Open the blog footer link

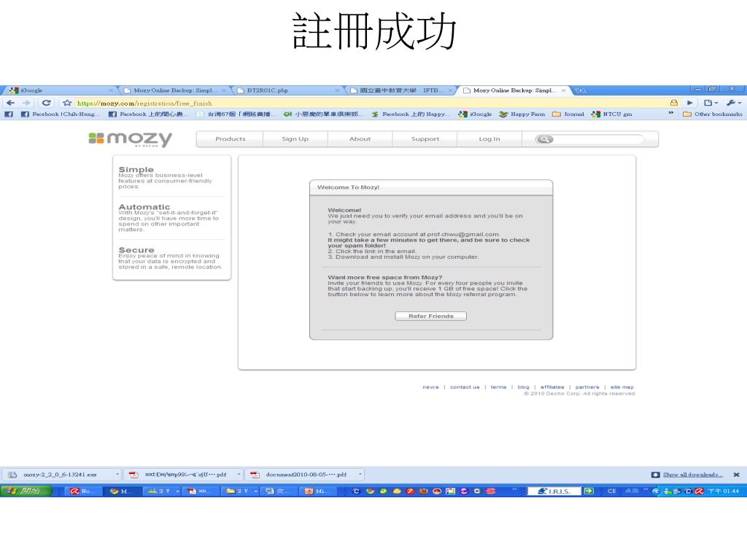(523, 387)
